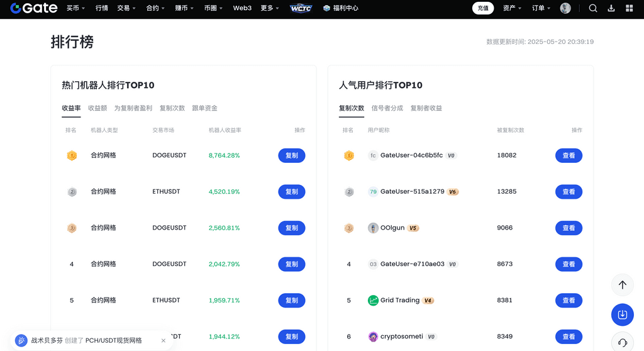Image resolution: width=644 pixels, height=351 pixels.
Task: Click the Gate logo in header
Action: (33, 8)
